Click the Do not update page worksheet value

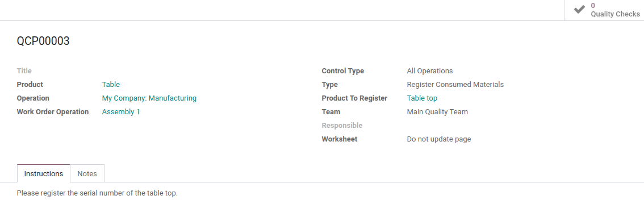tap(438, 139)
